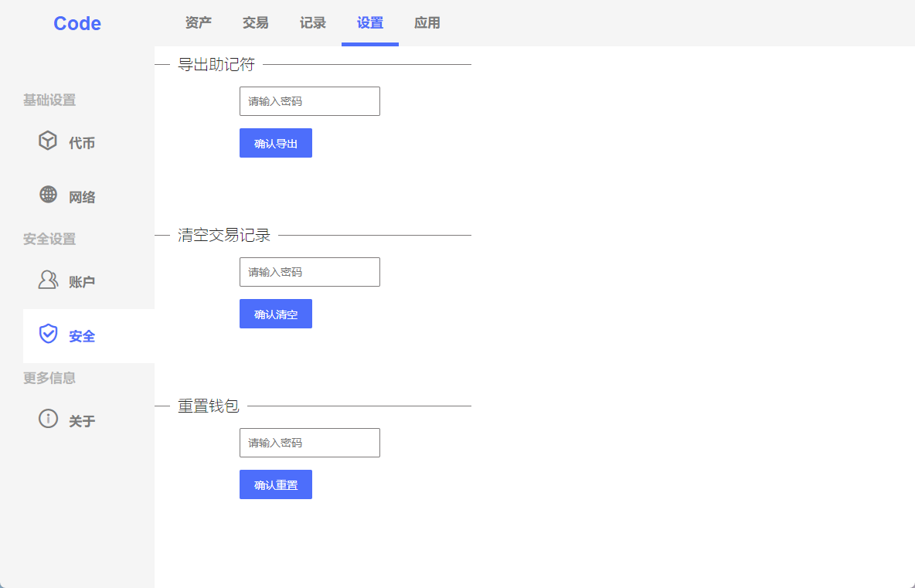This screenshot has width=915, height=588.
Task: Click the user silhouette icon for 账户
Action: point(48,280)
